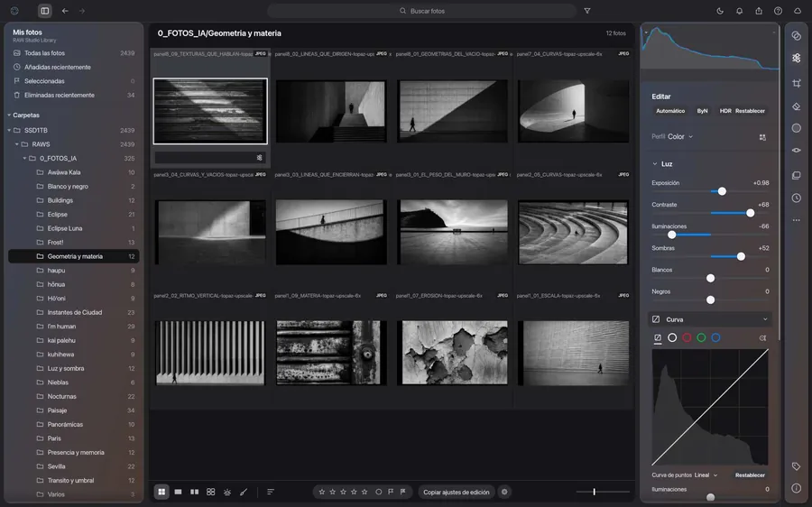Apply the ByN black and white button
812x507 pixels.
pyautogui.click(x=702, y=111)
